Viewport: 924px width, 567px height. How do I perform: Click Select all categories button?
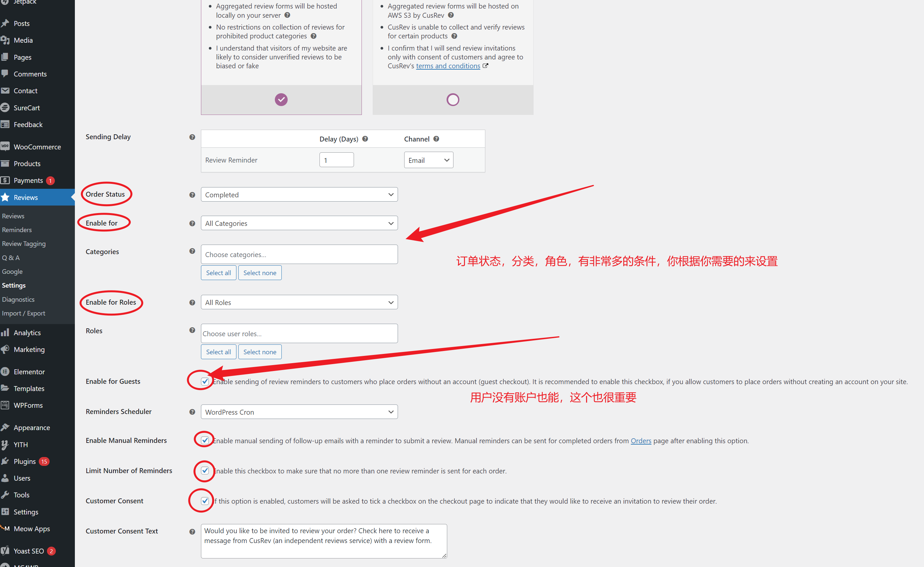(x=218, y=273)
